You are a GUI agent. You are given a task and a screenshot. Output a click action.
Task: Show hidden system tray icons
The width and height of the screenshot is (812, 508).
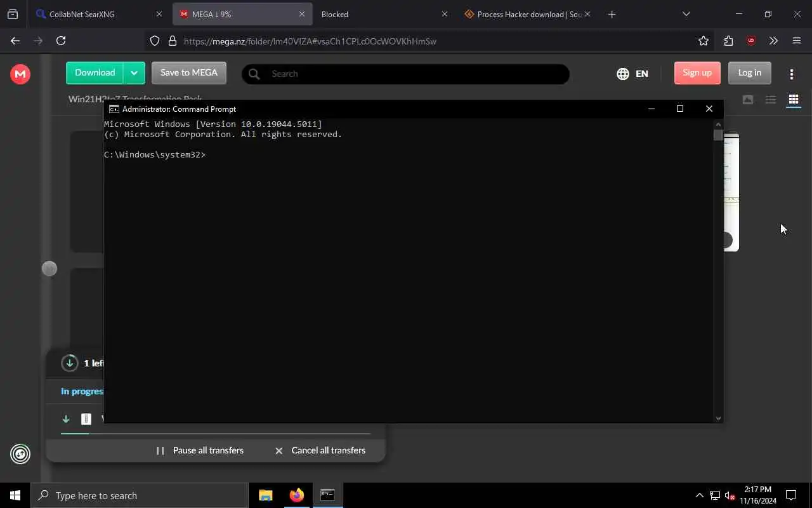[x=699, y=495]
